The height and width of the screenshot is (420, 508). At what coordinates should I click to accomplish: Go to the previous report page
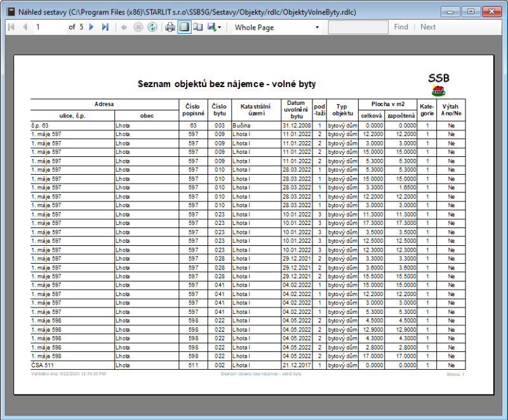(25, 27)
